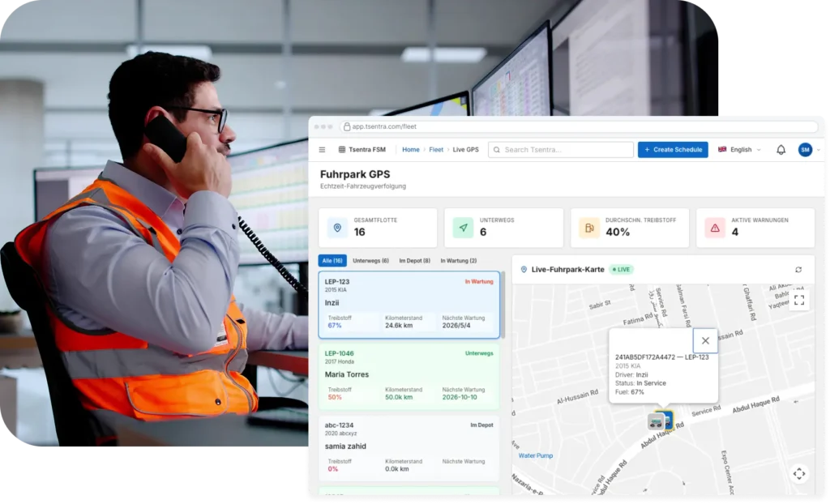The height and width of the screenshot is (504, 830).
Task: Click the 0% Treibstoff value
Action: 333,469
